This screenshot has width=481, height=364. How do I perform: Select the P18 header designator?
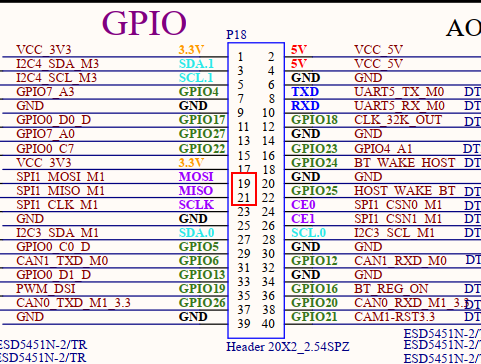coord(236,35)
